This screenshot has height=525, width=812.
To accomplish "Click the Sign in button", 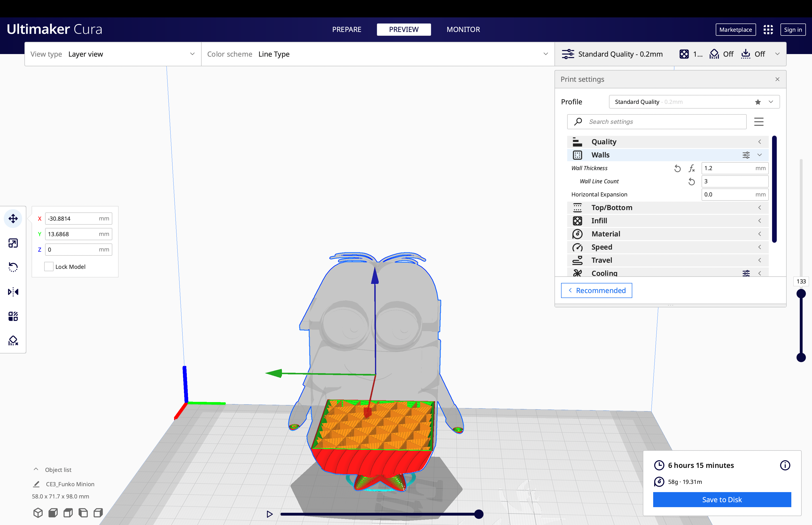I will (793, 30).
